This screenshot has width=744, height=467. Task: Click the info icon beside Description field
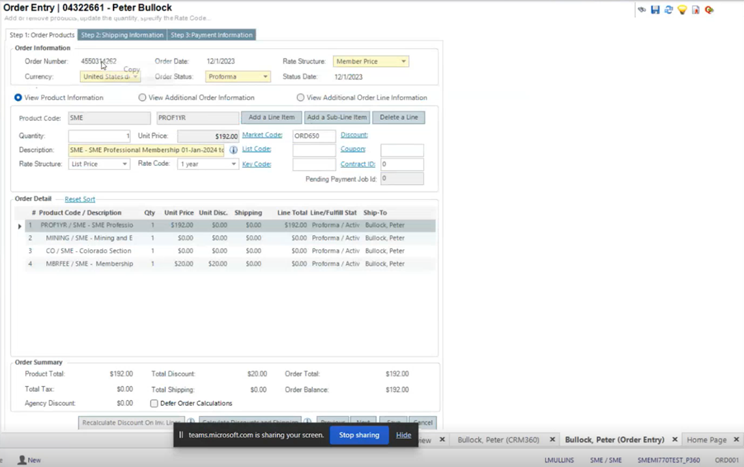tap(233, 150)
